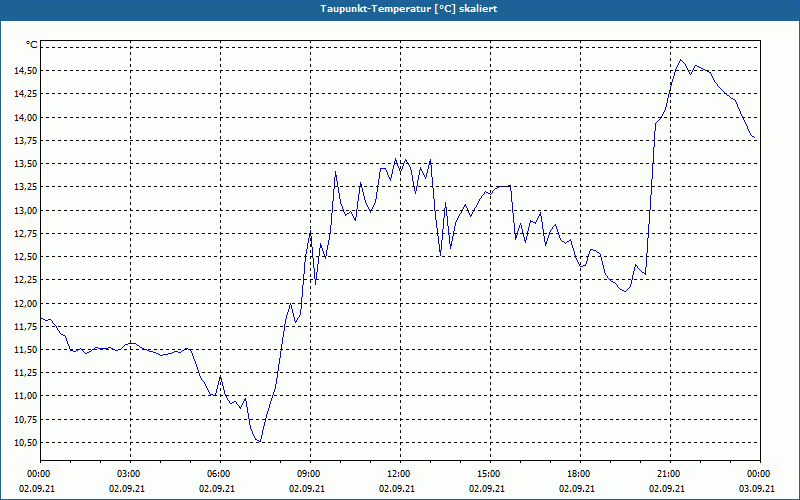
Task: Click the 18:00 time label
Action: click(x=580, y=474)
